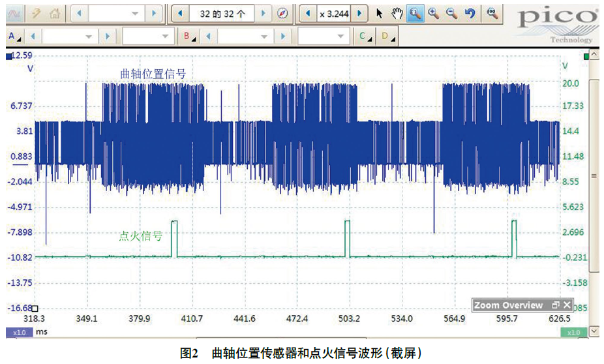Click the blue Channel A axis marker square
Image resolution: width=604 pixels, height=364 pixels.
(9, 57)
